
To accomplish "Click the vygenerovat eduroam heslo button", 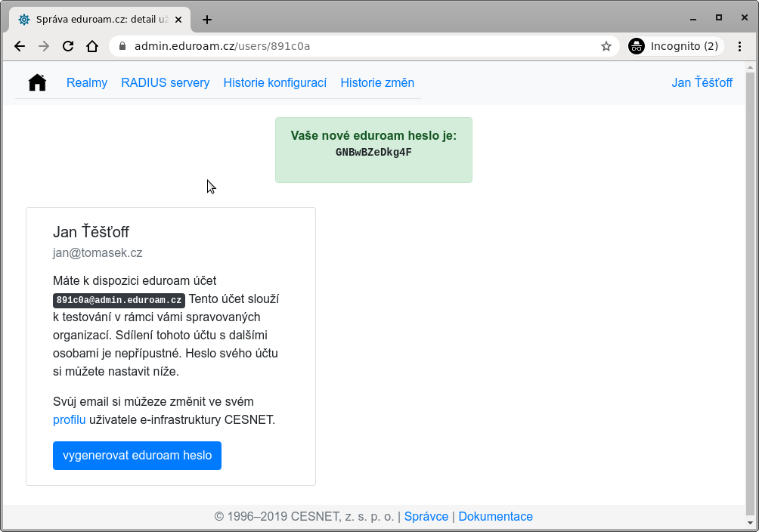I will click(x=137, y=456).
